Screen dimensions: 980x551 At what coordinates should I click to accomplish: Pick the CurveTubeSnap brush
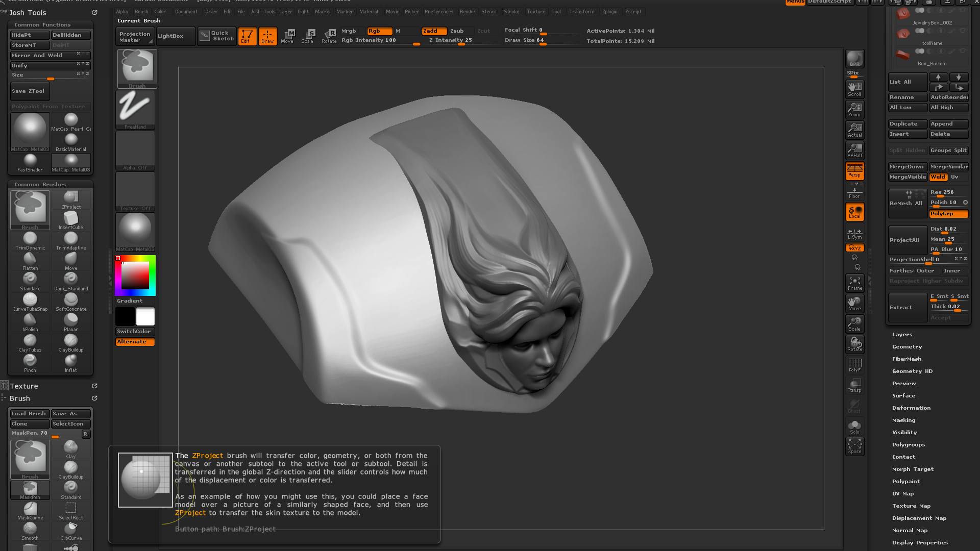click(x=30, y=302)
